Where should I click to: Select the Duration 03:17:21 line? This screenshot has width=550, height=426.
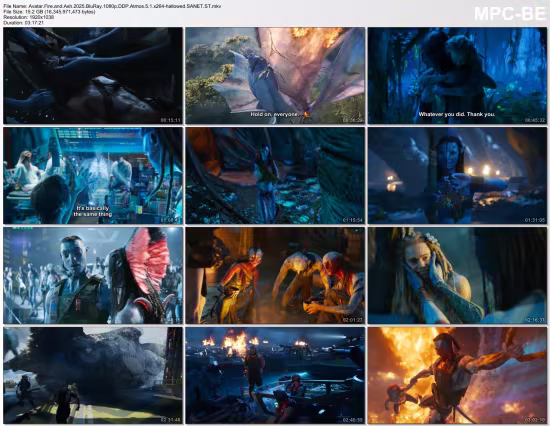(x=24, y=22)
